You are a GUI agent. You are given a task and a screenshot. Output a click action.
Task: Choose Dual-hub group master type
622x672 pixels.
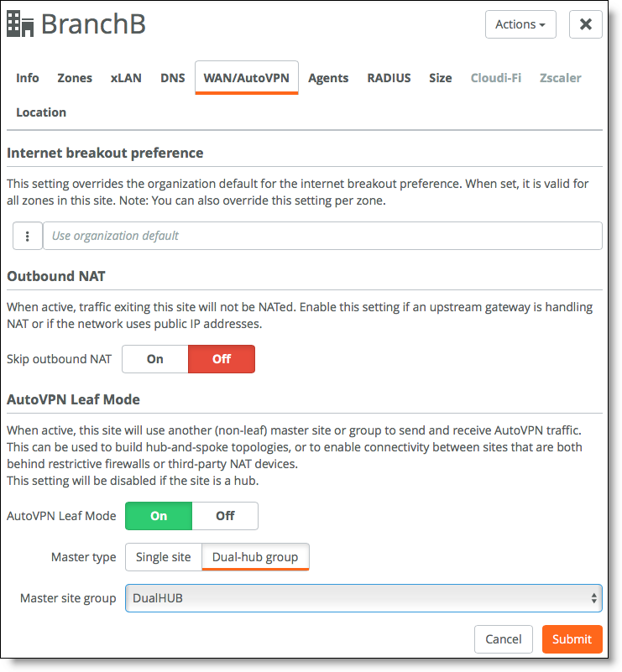[255, 557]
